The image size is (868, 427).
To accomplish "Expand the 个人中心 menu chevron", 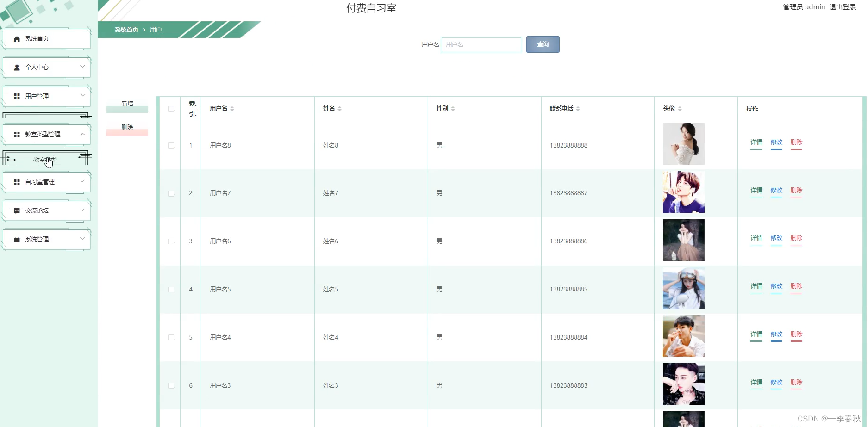I will click(82, 67).
